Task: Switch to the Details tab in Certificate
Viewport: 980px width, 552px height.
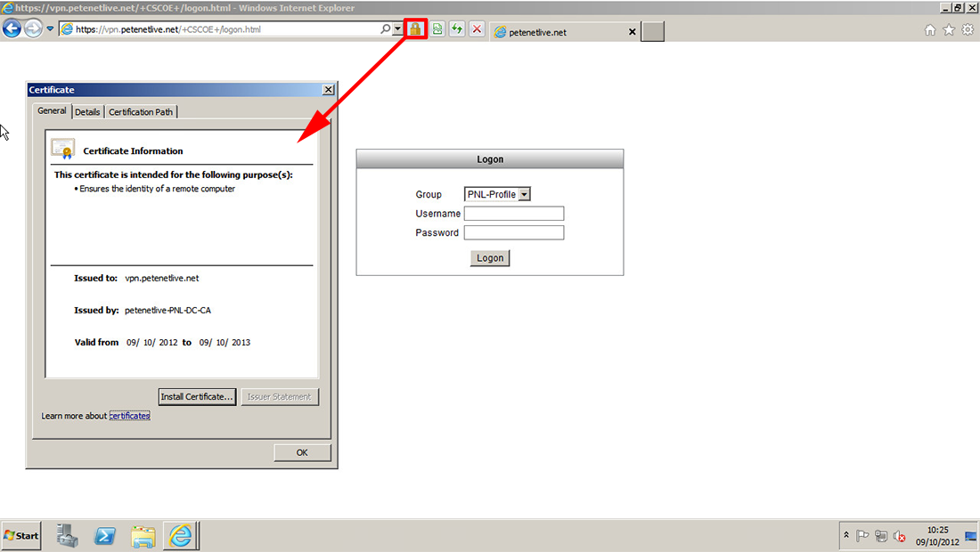Action: pos(87,112)
